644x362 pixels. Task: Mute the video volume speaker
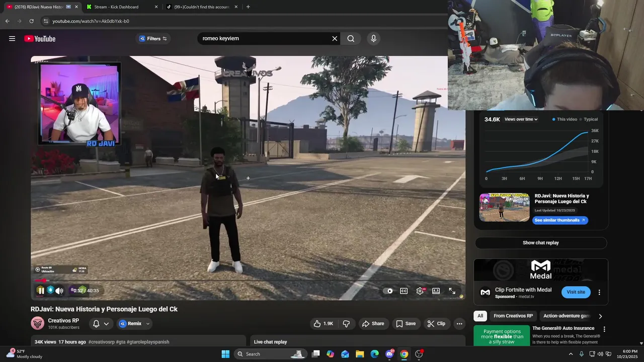(59, 291)
